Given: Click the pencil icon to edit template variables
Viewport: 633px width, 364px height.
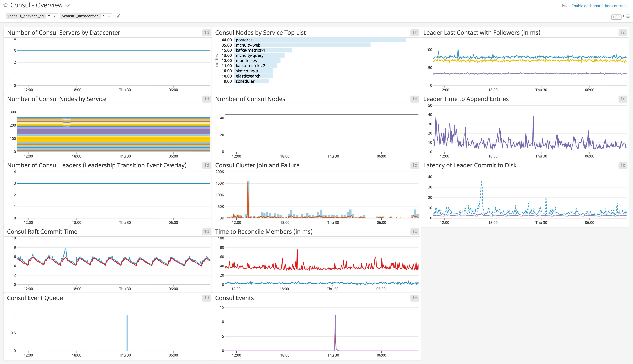Looking at the screenshot, I should (x=119, y=16).
